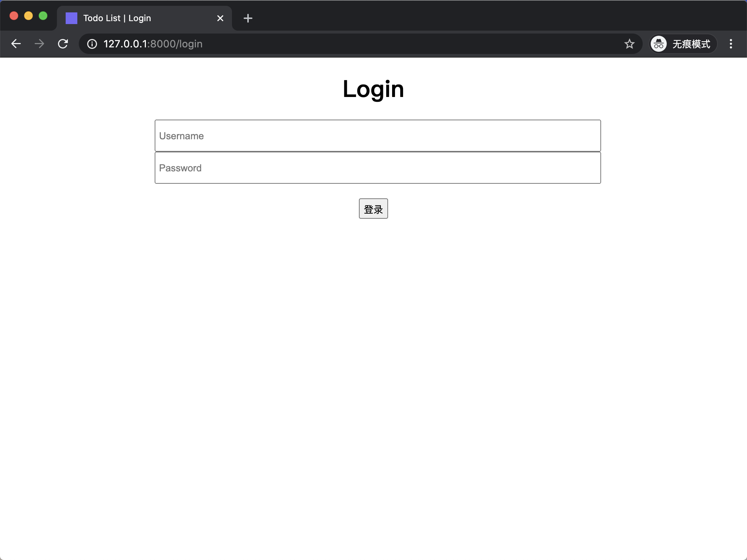Minimize the window with yellow button
747x560 pixels.
(x=28, y=16)
